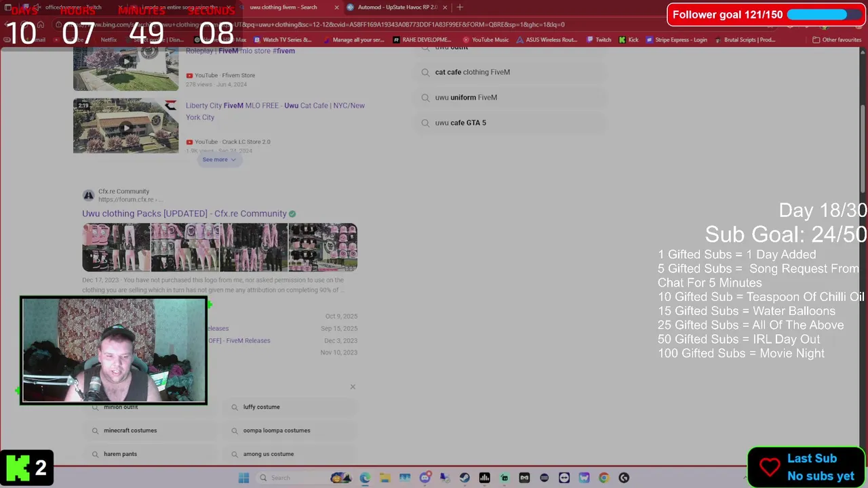
Task: Click the page vertical scrollbar
Action: [863, 149]
